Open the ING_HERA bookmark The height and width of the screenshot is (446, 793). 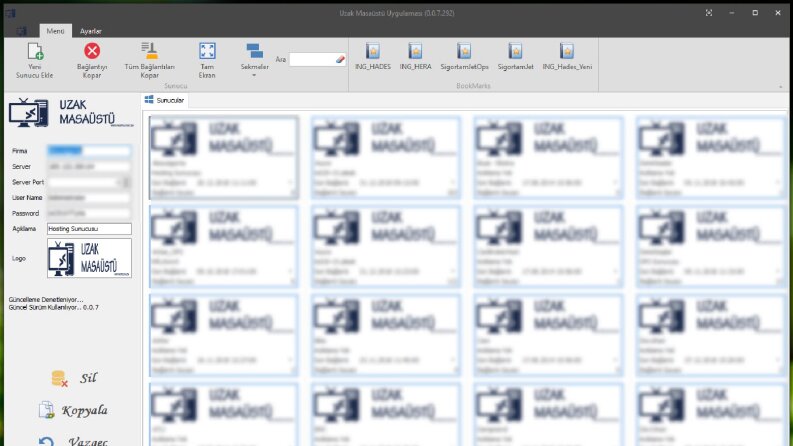(x=415, y=57)
